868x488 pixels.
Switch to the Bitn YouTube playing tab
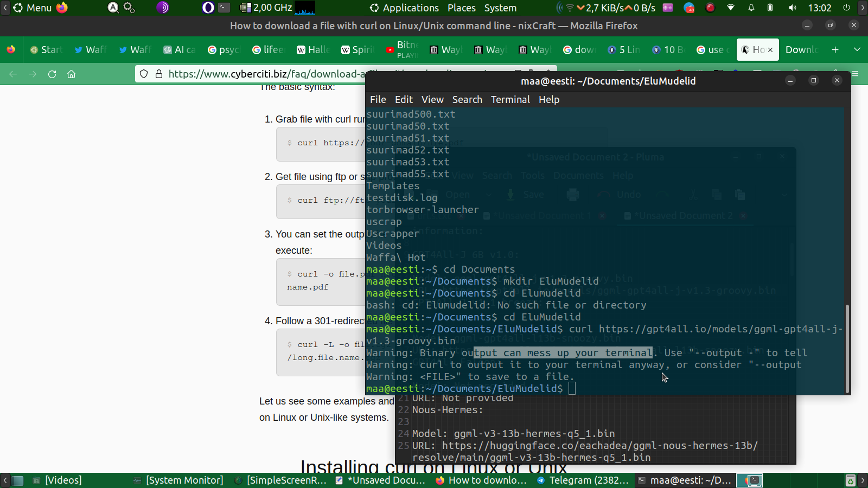coord(401,50)
